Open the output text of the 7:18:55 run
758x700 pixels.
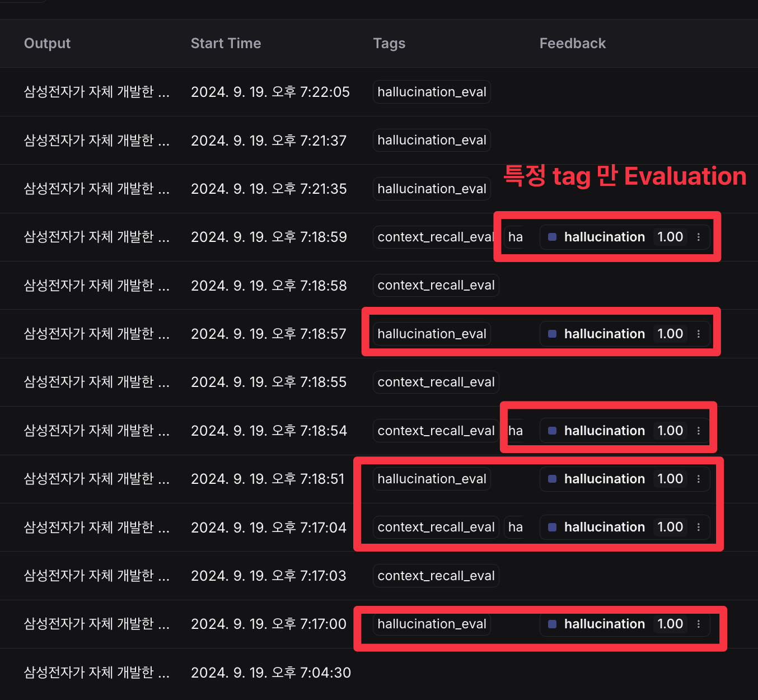coord(96,382)
